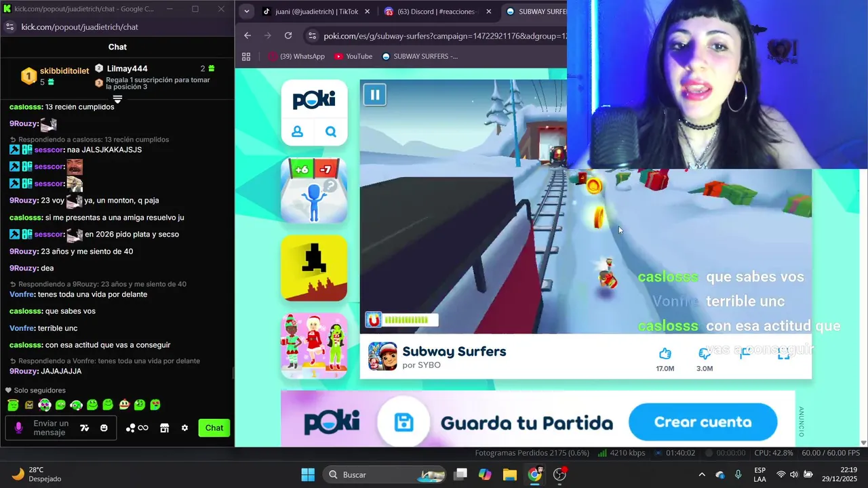Viewport: 868px width, 488px height.
Task: Switch to the SUBWAY SURFERS browser tab
Action: click(536, 12)
